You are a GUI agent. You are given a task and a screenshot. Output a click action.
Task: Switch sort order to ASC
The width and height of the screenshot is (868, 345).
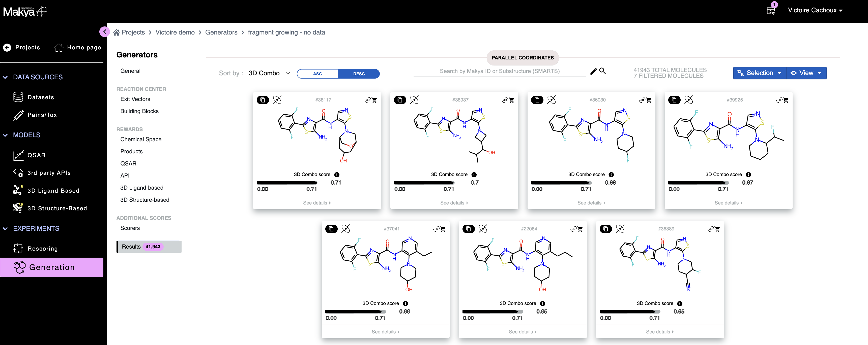[317, 74]
